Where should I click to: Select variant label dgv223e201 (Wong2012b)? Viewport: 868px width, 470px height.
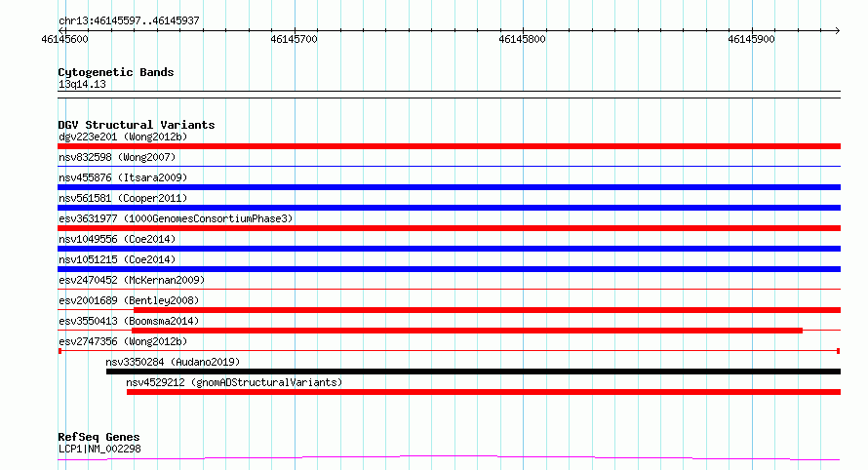coord(123,137)
